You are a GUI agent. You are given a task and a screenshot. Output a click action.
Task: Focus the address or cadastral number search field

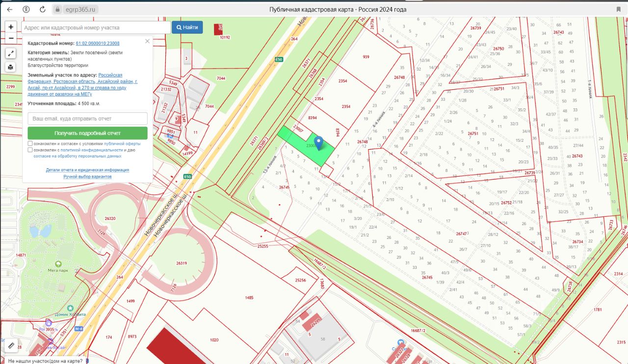pos(96,27)
